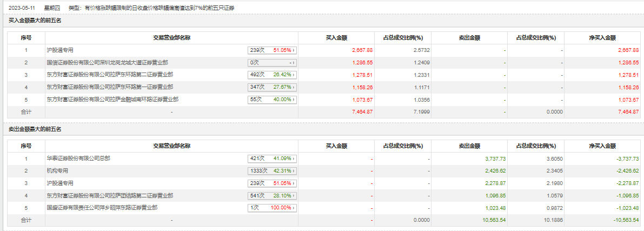The height and width of the screenshot is (231, 644).
Task: Open the 1次 100.00% stats dropdown
Action: 273,208
